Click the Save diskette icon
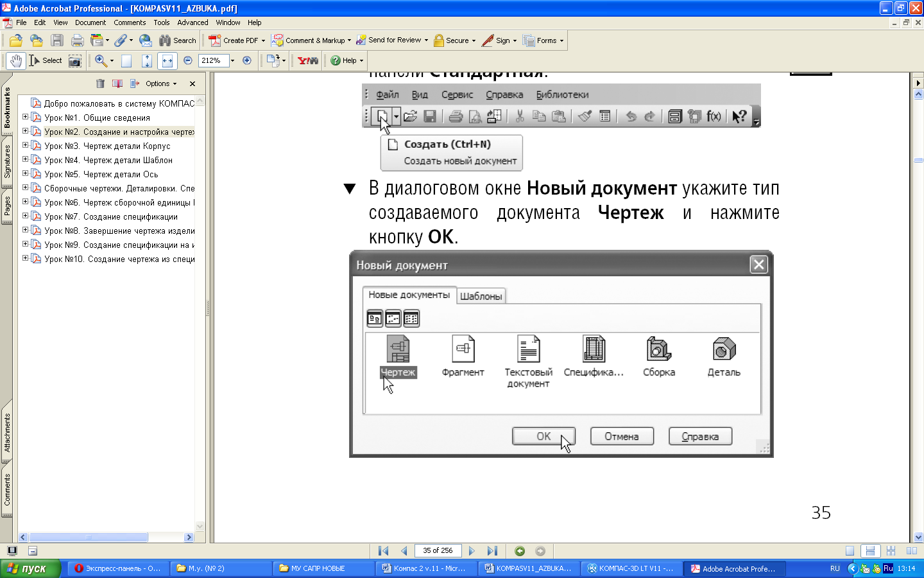The height and width of the screenshot is (578, 924). 57,40
